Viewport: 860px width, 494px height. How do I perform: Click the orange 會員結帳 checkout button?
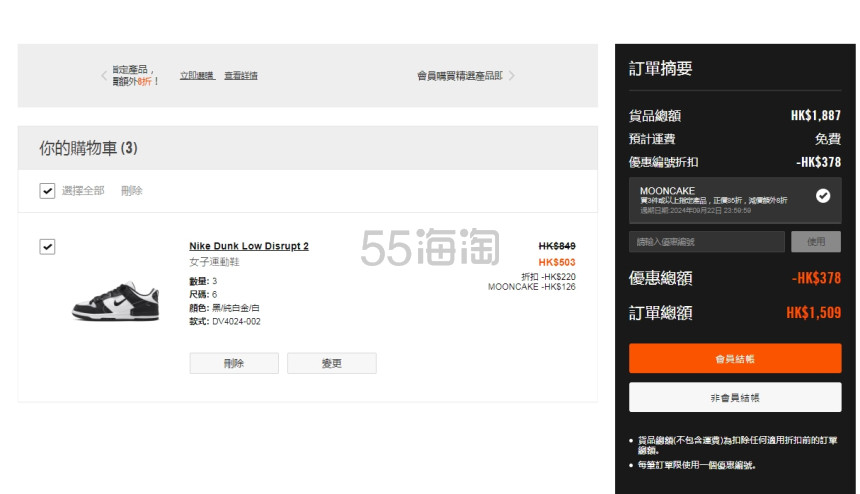(x=735, y=359)
